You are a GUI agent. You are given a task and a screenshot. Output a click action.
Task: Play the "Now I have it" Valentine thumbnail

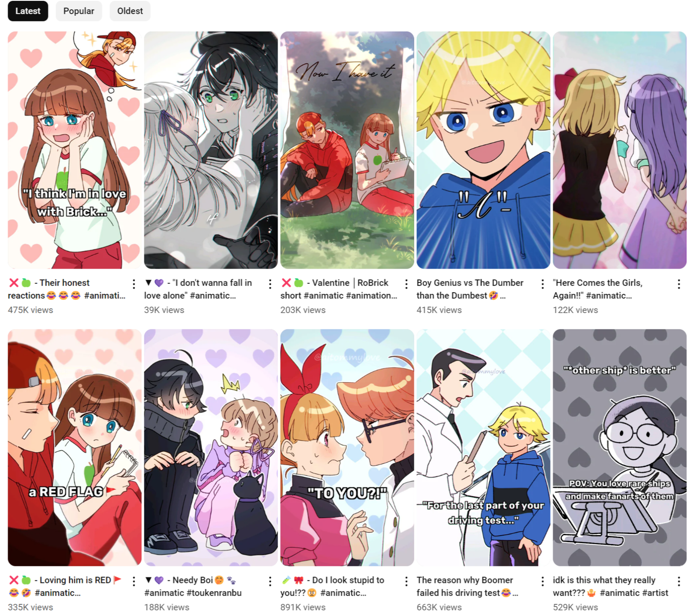click(x=347, y=150)
